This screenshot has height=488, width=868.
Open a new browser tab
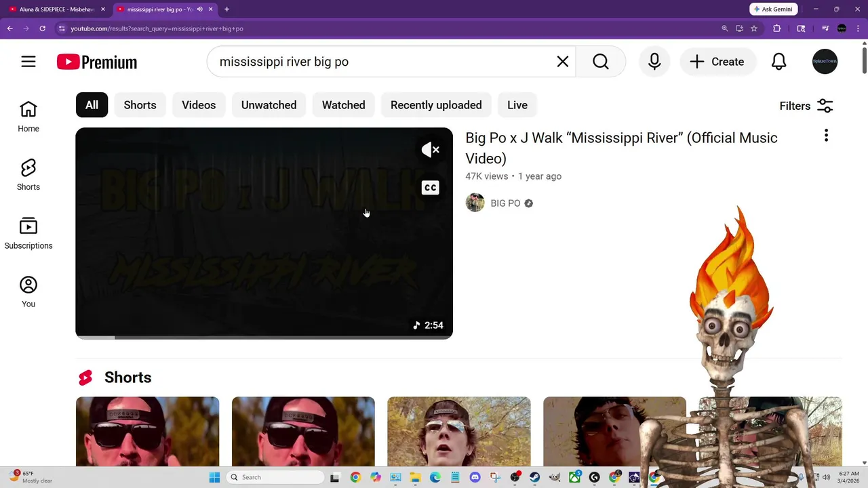226,9
